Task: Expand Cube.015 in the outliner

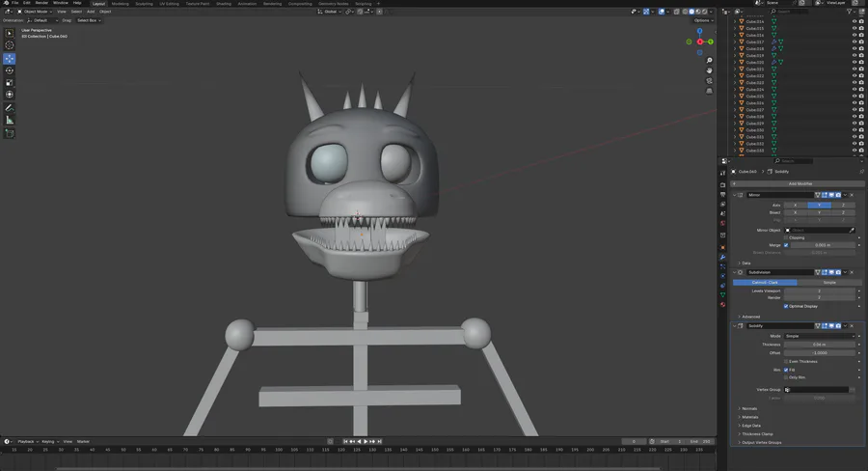Action: point(735,28)
